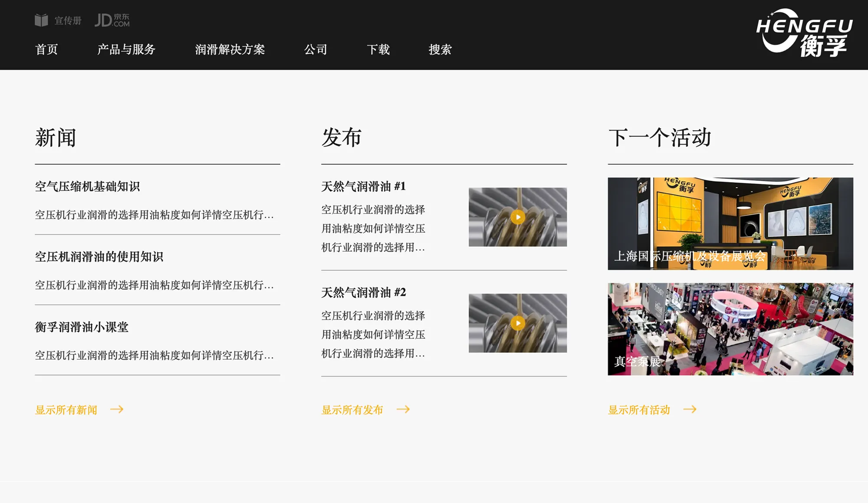Play the 天然气润滑油 #1 video
868x503 pixels.
coord(517,217)
